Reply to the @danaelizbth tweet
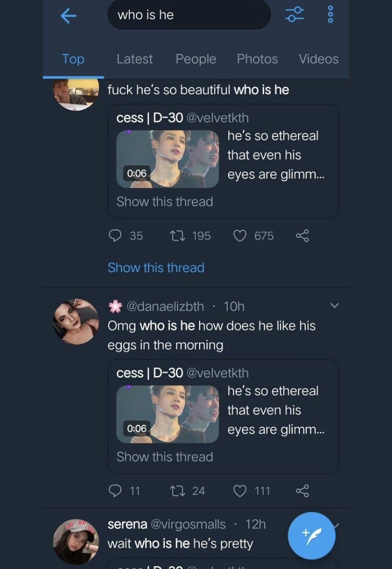Viewport: 392px width, 569px height. coord(115,491)
